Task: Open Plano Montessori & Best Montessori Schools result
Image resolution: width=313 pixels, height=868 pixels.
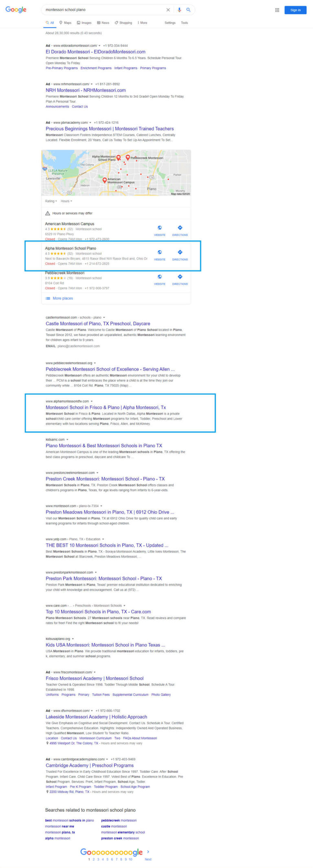Action: (x=104, y=446)
